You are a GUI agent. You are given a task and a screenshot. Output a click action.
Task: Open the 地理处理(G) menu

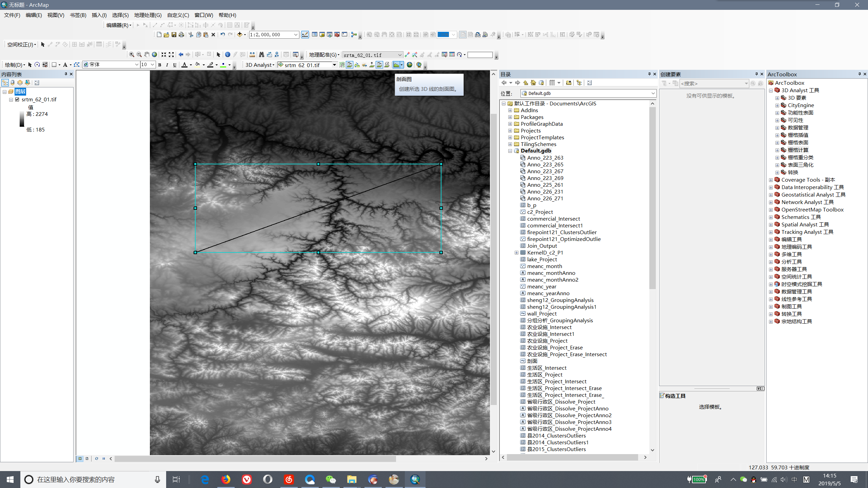point(147,15)
